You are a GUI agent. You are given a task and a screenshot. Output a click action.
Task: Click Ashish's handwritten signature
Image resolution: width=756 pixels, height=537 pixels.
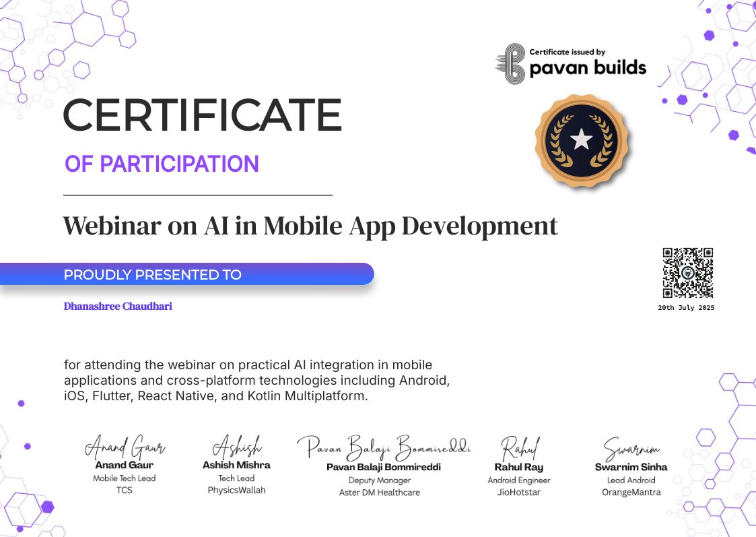click(237, 447)
